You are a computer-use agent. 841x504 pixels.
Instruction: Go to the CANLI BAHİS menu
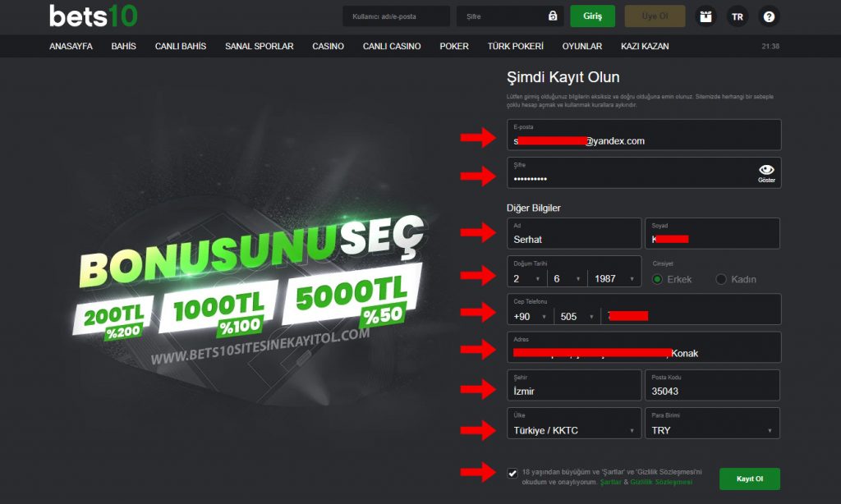pos(180,46)
